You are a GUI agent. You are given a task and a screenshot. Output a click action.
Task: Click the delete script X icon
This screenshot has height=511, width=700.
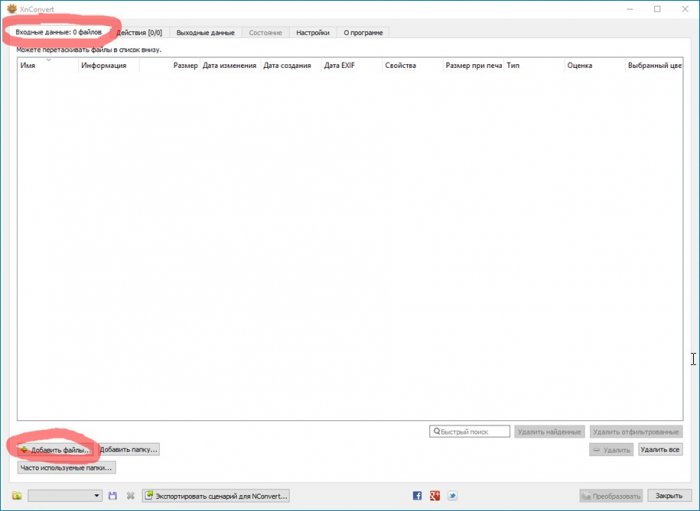(x=130, y=495)
